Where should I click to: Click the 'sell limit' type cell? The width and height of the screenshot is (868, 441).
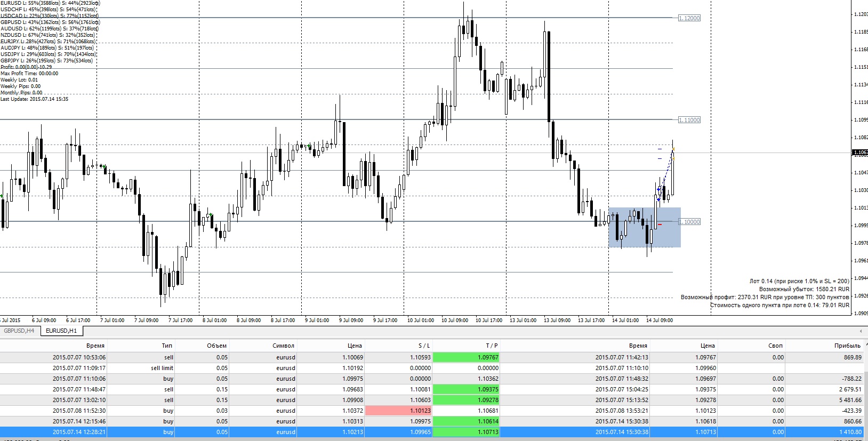[162, 368]
